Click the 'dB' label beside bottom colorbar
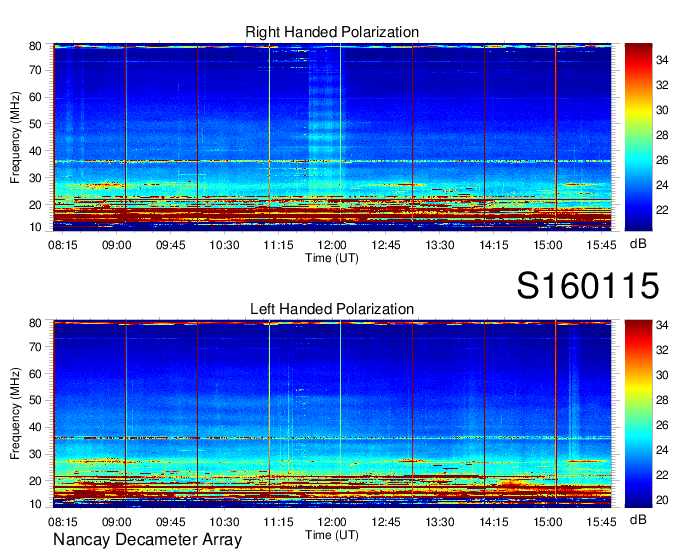Image resolution: width=680 pixels, height=552 pixels. click(x=638, y=519)
